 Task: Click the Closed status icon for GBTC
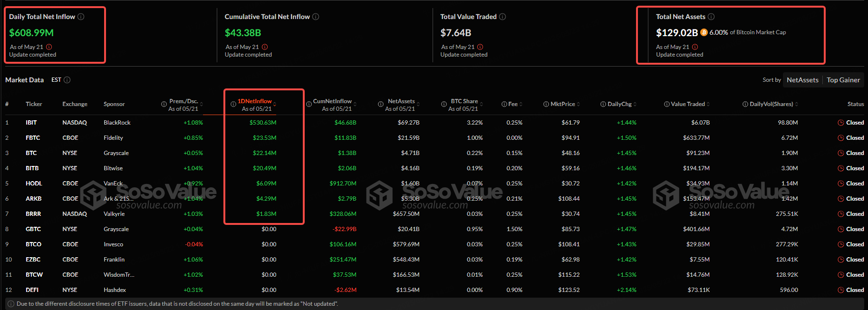click(841, 229)
